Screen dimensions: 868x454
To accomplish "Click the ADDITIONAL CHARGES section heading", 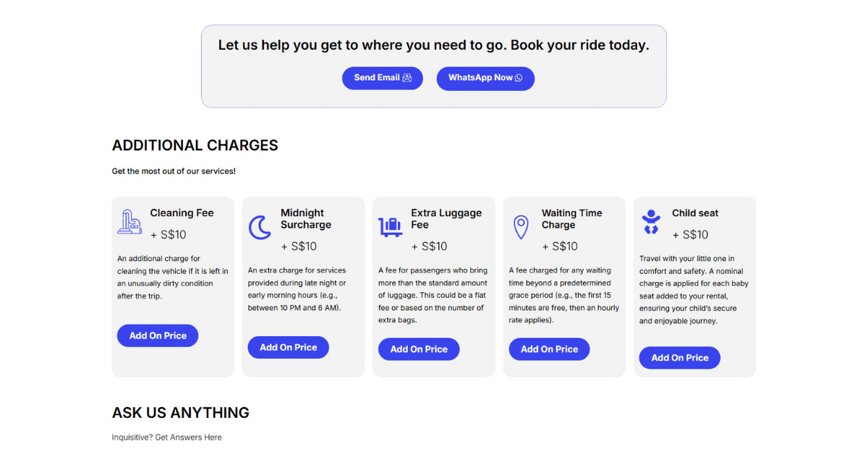I will click(x=195, y=145).
